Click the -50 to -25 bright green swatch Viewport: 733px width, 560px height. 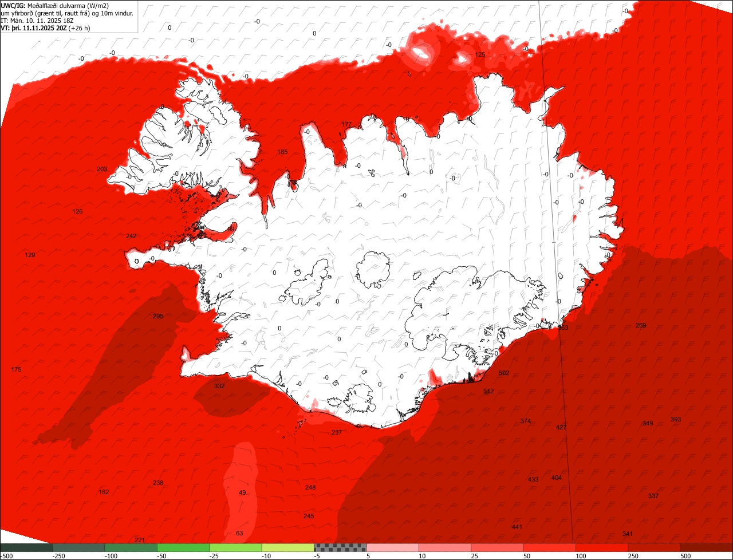(x=183, y=547)
